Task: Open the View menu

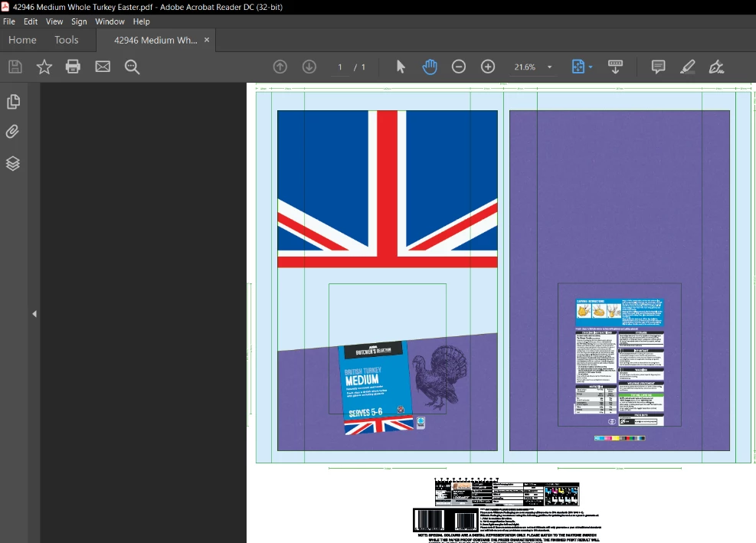Action: [x=54, y=21]
